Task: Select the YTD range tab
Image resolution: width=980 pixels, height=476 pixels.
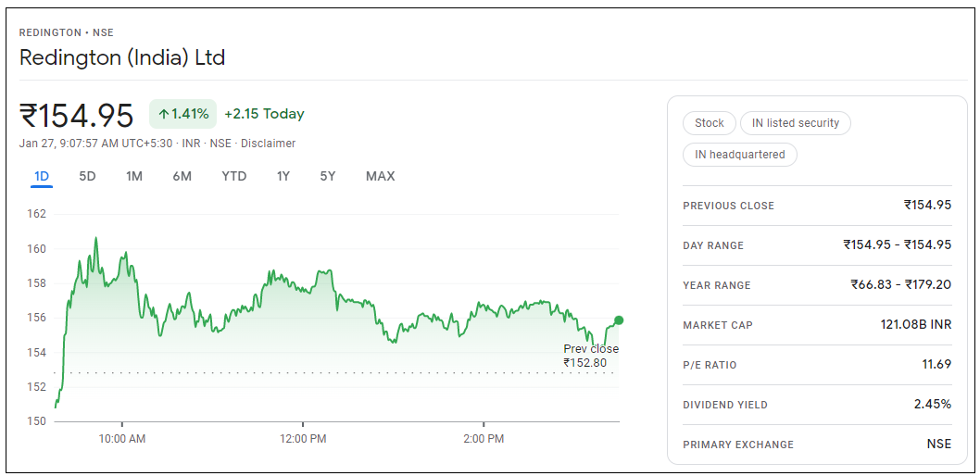Action: 233,176
